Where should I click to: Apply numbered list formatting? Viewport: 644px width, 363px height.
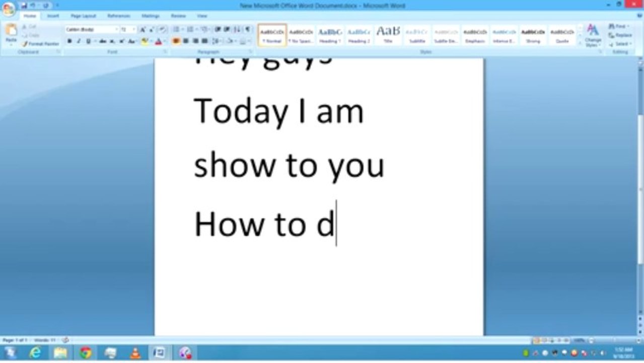coord(191,30)
